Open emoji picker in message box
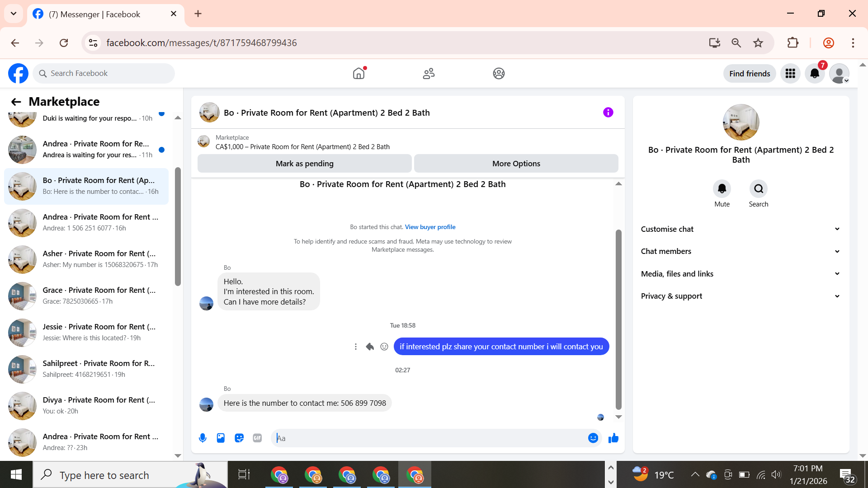Screen dimensions: 868x488 [593, 438]
